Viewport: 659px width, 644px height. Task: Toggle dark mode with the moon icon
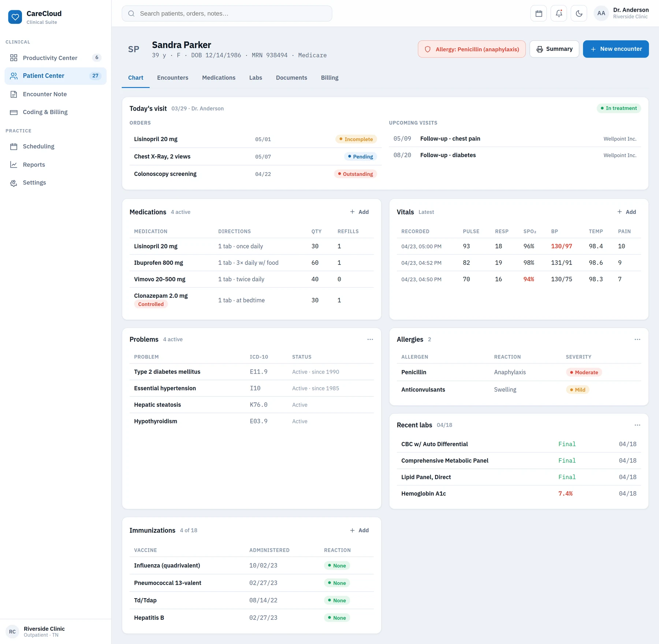(579, 14)
